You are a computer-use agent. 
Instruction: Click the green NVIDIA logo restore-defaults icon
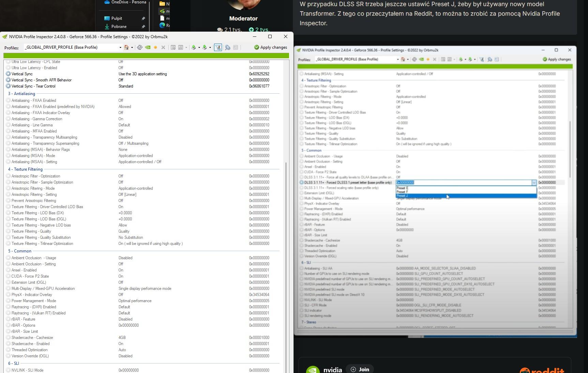coord(148,47)
